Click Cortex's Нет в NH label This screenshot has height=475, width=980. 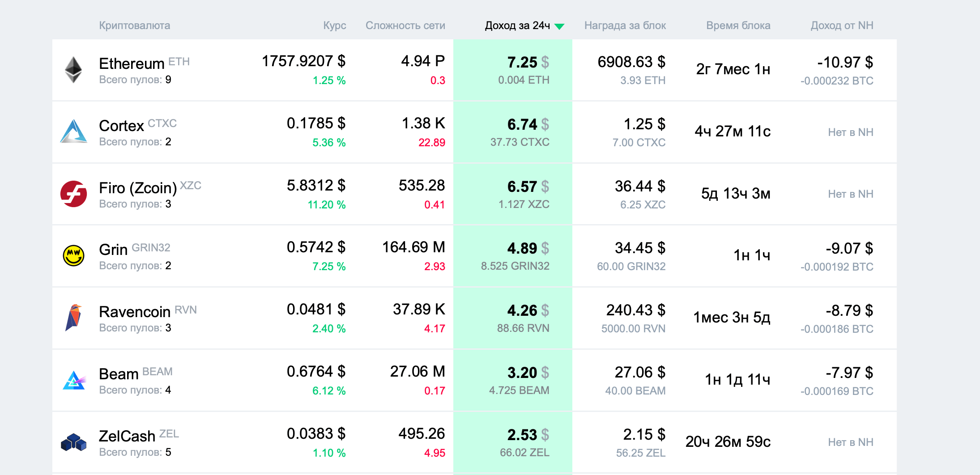tap(851, 132)
